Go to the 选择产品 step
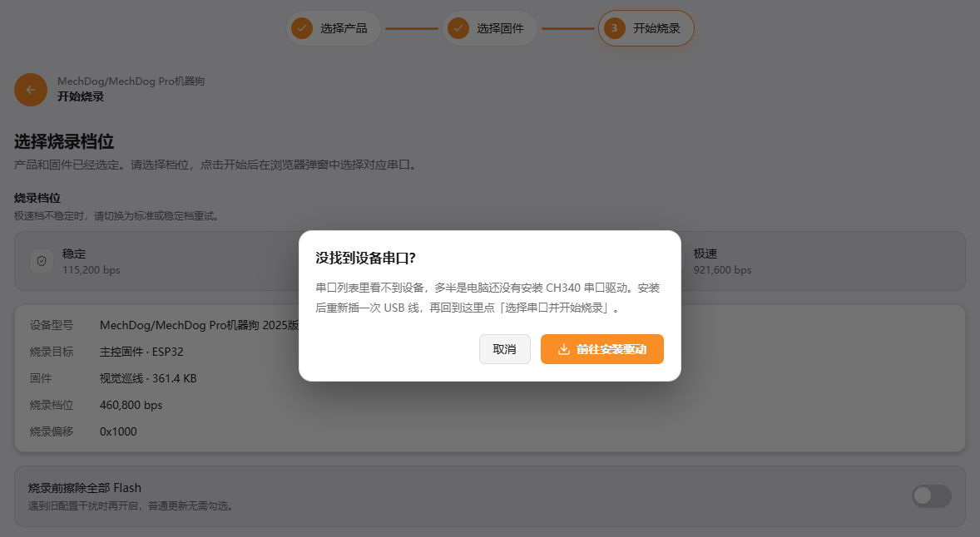Screen dimensions: 980x537 333,28
